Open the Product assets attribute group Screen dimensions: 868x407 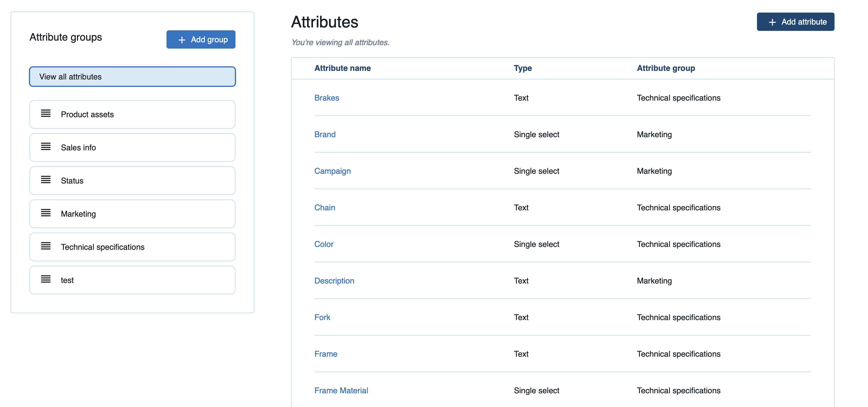point(132,114)
